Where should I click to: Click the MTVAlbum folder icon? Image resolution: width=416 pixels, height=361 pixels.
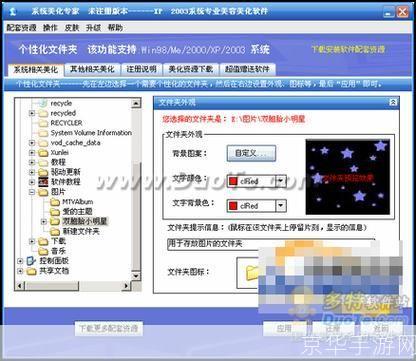click(x=55, y=202)
